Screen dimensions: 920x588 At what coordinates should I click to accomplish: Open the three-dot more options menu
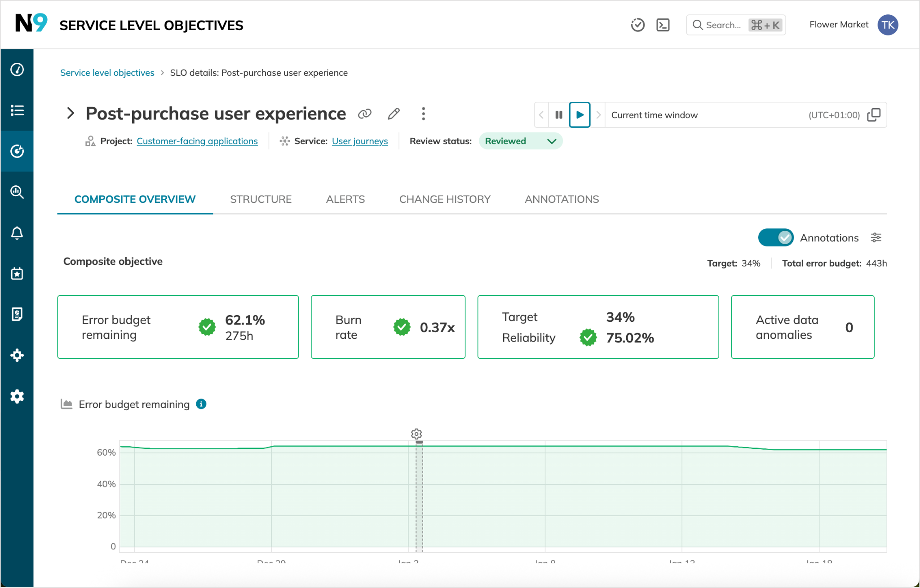(423, 114)
